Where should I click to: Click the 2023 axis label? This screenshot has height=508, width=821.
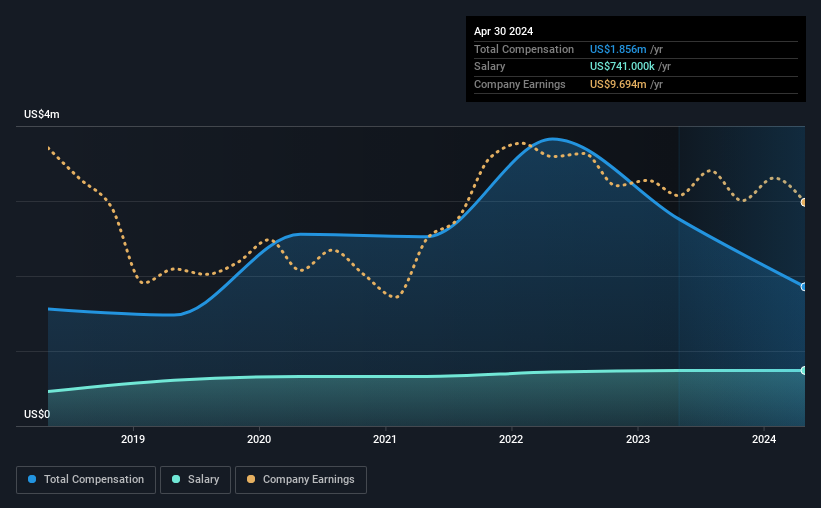[638, 439]
